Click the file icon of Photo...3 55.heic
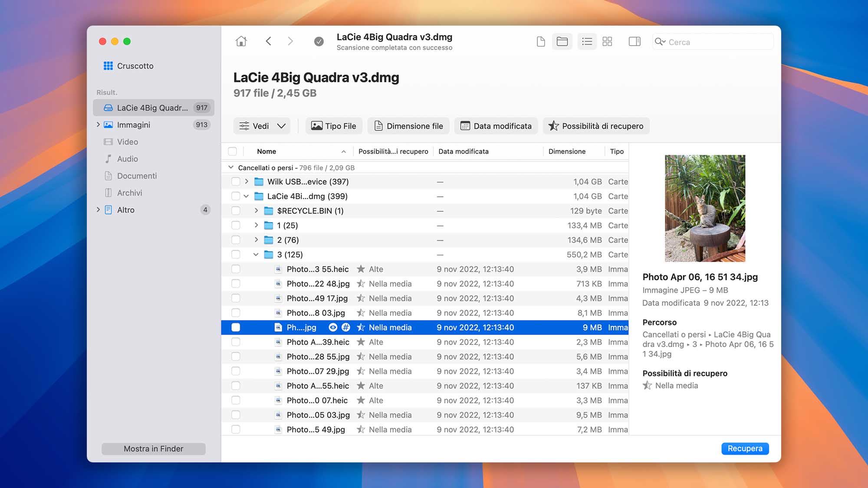Image resolution: width=868 pixels, height=488 pixels. click(x=278, y=269)
